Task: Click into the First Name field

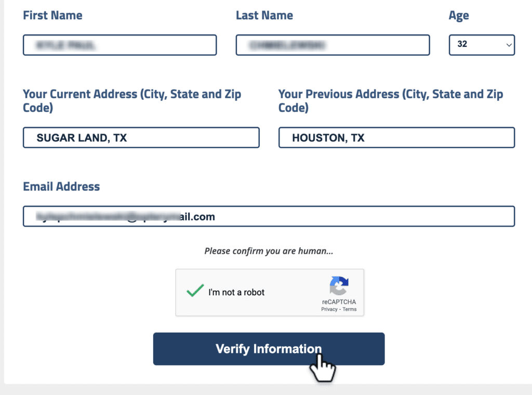Action: tap(119, 45)
